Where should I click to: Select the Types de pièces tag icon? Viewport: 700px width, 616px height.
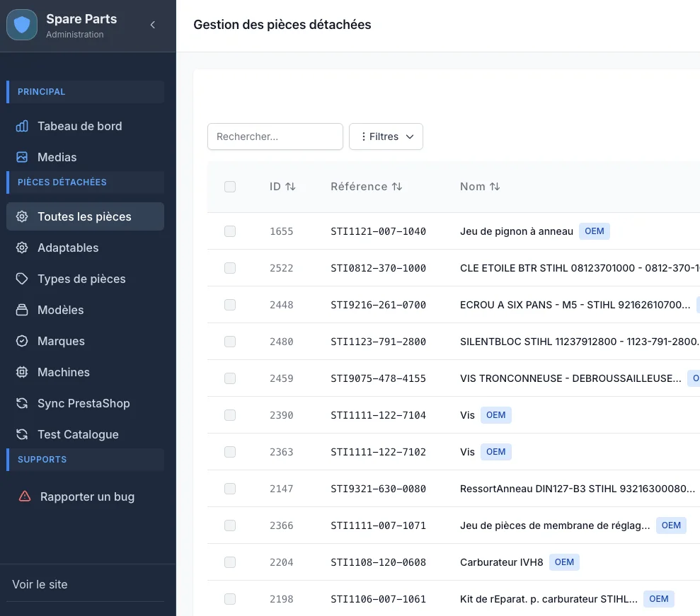tap(22, 279)
